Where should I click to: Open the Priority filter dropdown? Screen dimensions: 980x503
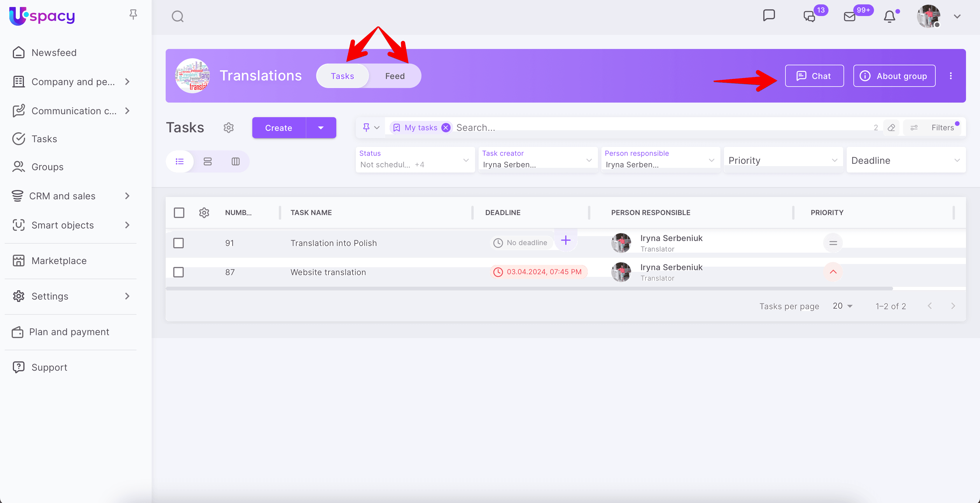[x=783, y=160]
